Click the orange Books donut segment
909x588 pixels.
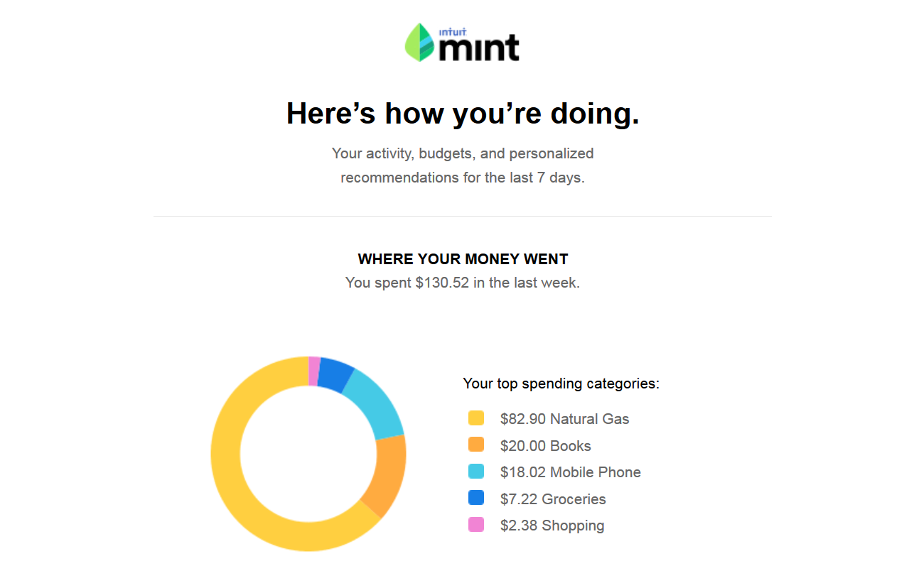click(x=387, y=474)
